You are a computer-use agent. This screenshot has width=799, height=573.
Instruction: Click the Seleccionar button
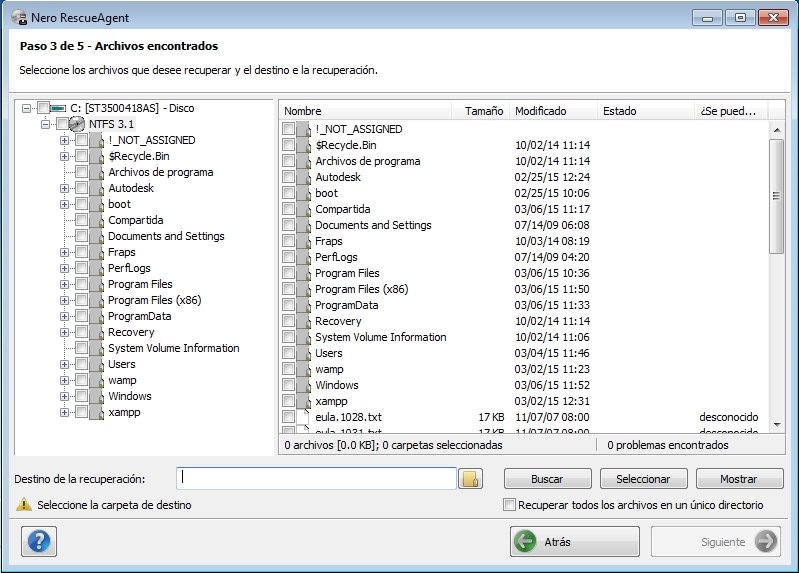(643, 479)
